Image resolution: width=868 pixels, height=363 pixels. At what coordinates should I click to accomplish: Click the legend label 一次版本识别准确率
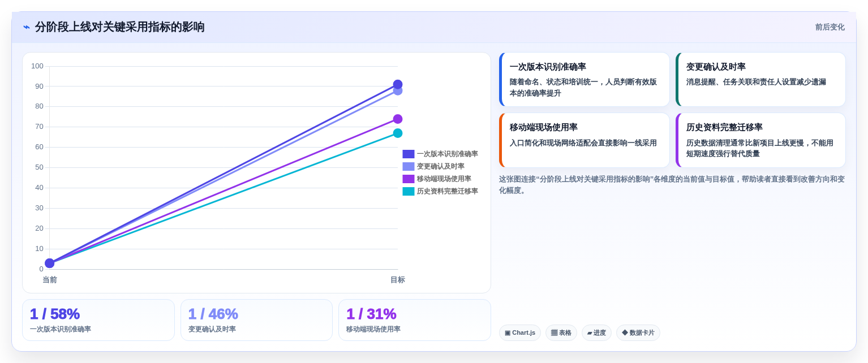coord(447,154)
